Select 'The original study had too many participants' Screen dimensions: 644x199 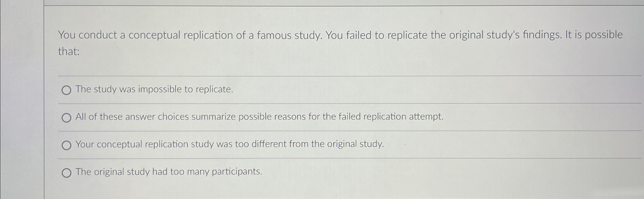(x=67, y=173)
